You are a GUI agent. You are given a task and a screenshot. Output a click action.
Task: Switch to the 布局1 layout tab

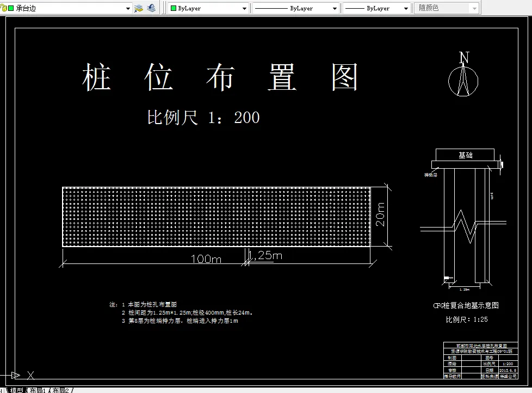[x=38, y=390]
